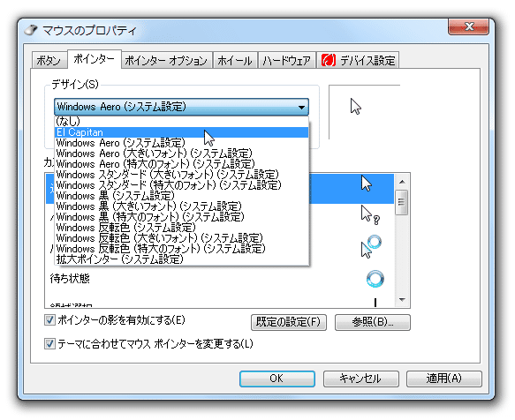Screen dimensions: 515x420
Task: Select Windows Aero (システム設定) in the list
Action: pos(181,143)
